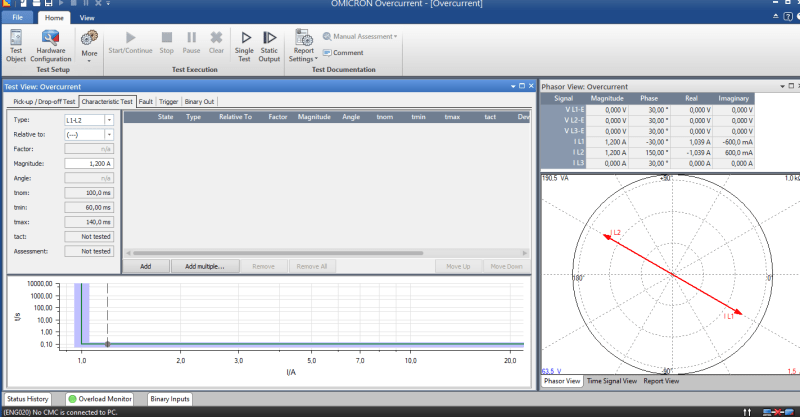The image size is (800, 417).
Task: Collapse the ribbon with the up arrow
Action: tap(776, 16)
